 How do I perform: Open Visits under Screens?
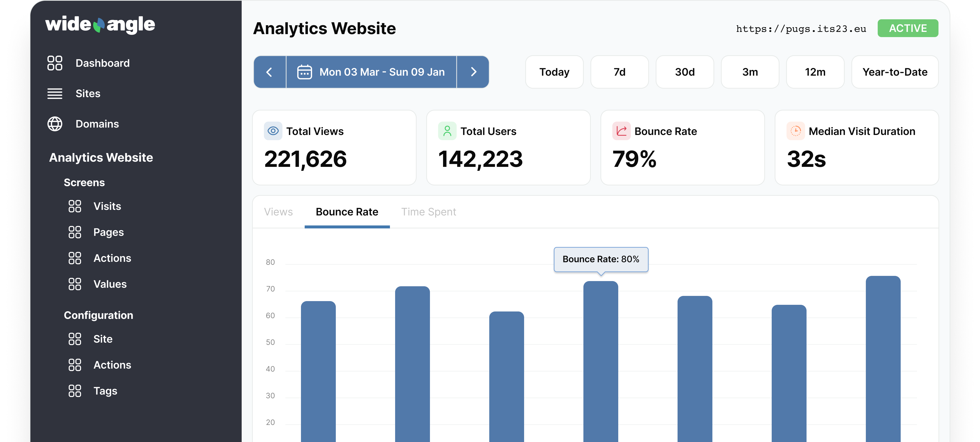click(x=107, y=206)
